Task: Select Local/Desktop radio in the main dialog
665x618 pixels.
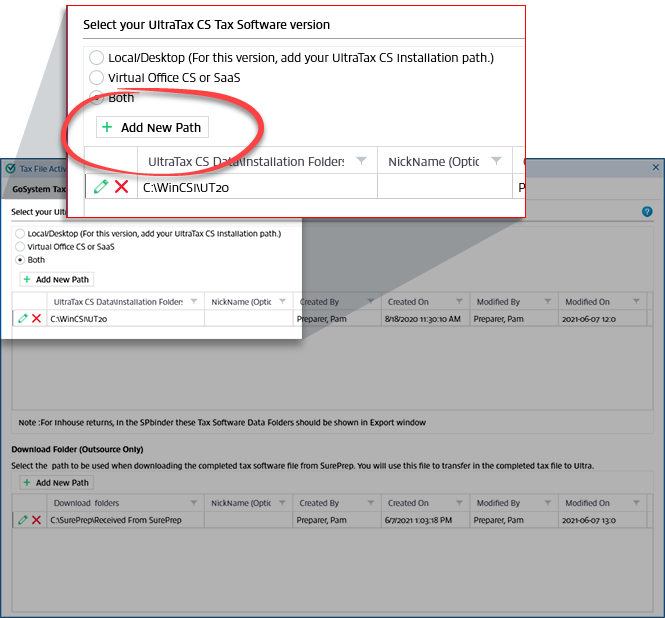Action: click(20, 233)
